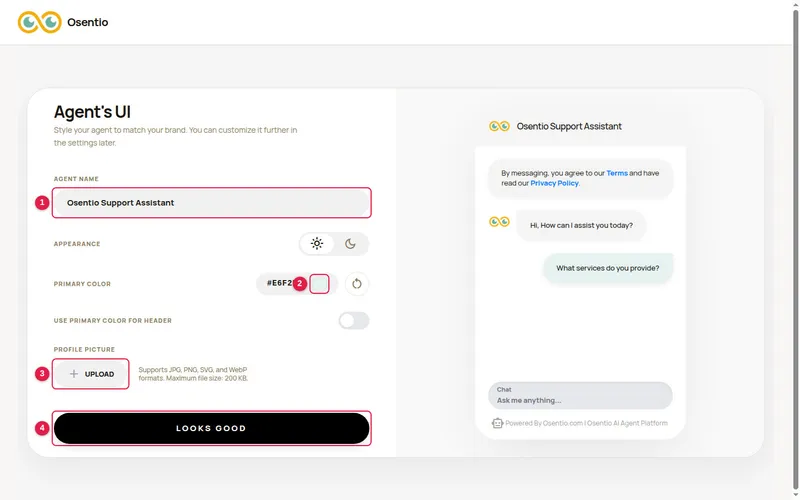Click the Ask me anything chat input
Image resolution: width=800 pixels, height=500 pixels.
580,395
